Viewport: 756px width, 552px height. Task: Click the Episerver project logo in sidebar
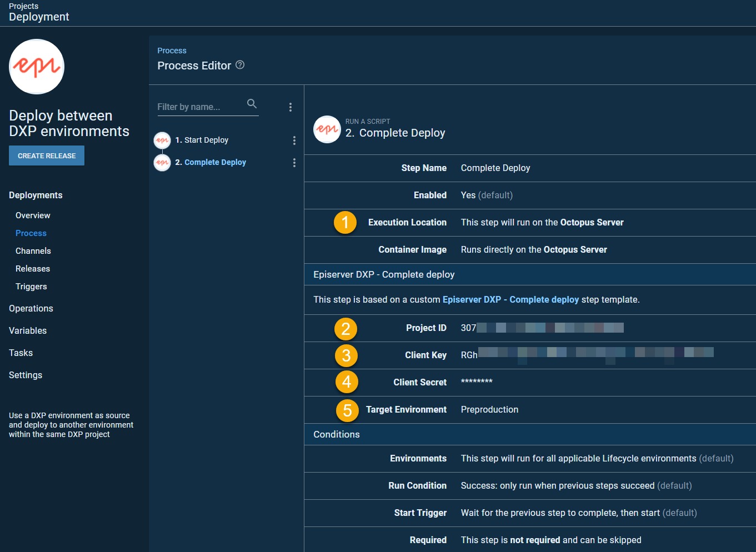(x=37, y=67)
